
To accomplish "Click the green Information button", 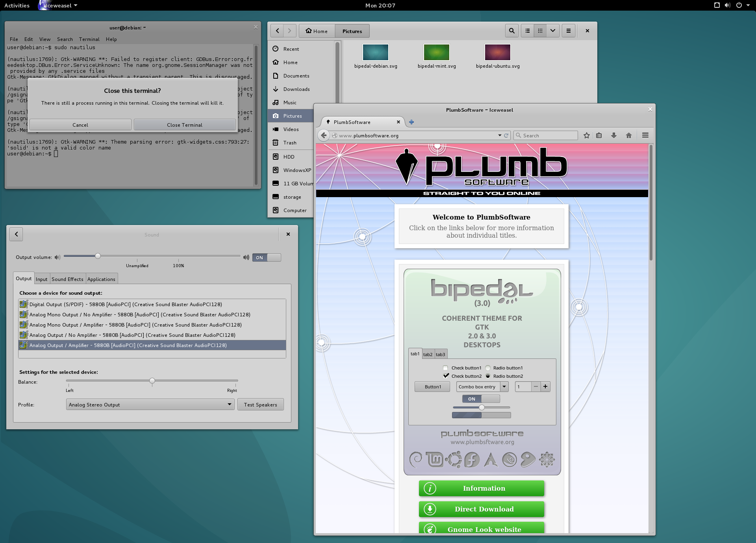I will (482, 488).
